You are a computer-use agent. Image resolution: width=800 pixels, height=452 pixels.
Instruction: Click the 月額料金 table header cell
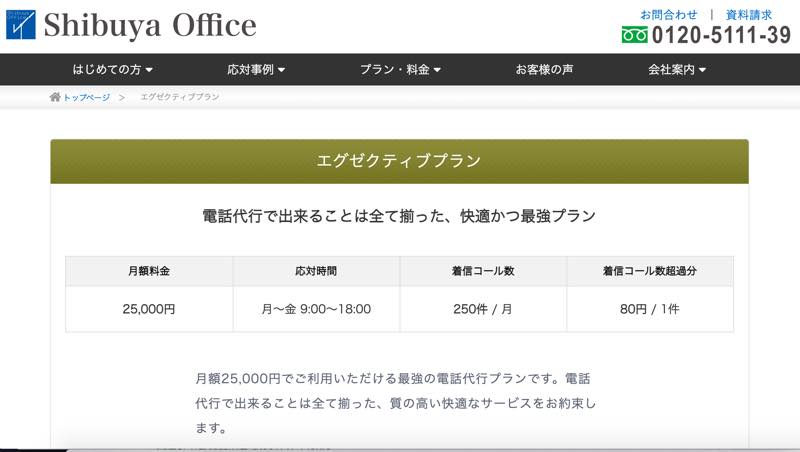coord(149,271)
